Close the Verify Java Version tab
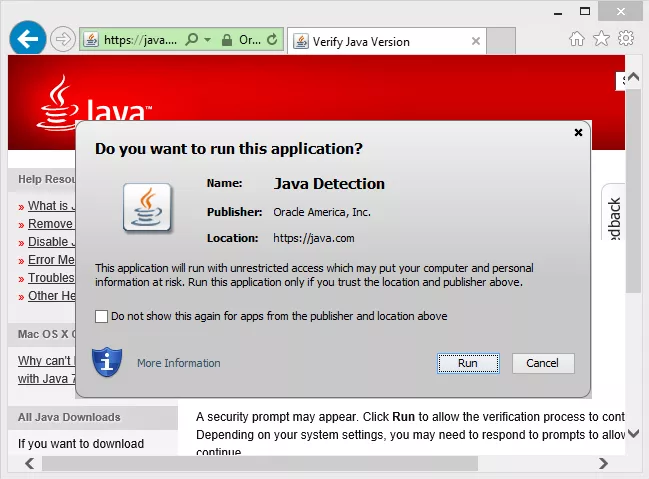This screenshot has height=479, width=649. click(x=476, y=41)
